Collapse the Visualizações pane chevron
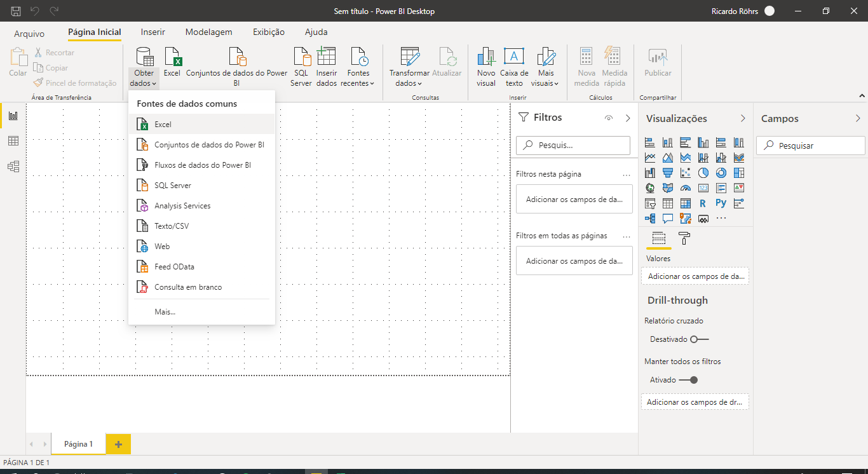Image resolution: width=868 pixels, height=474 pixels. (743, 118)
